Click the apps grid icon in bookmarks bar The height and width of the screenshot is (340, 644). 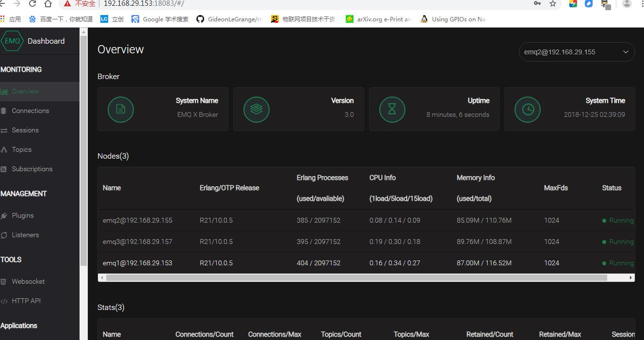pos(2,19)
